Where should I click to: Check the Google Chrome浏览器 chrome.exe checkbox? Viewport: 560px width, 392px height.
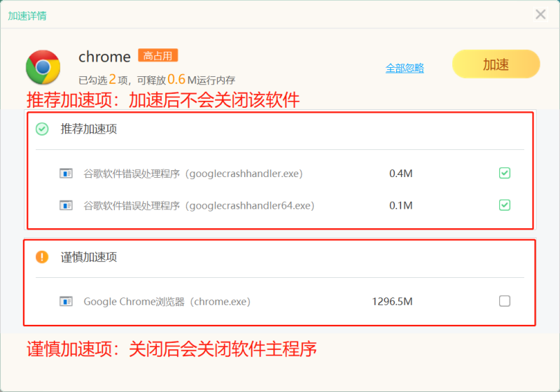point(504,301)
